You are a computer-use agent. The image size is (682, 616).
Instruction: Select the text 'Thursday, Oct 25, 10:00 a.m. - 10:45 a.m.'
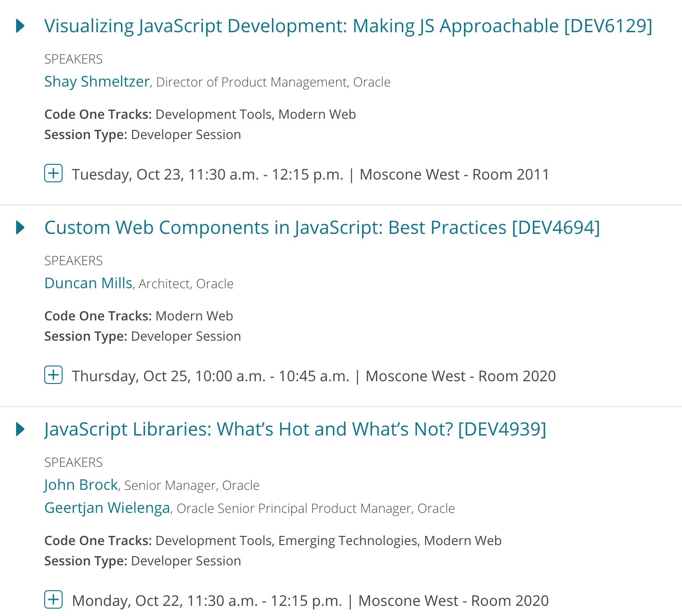click(211, 376)
